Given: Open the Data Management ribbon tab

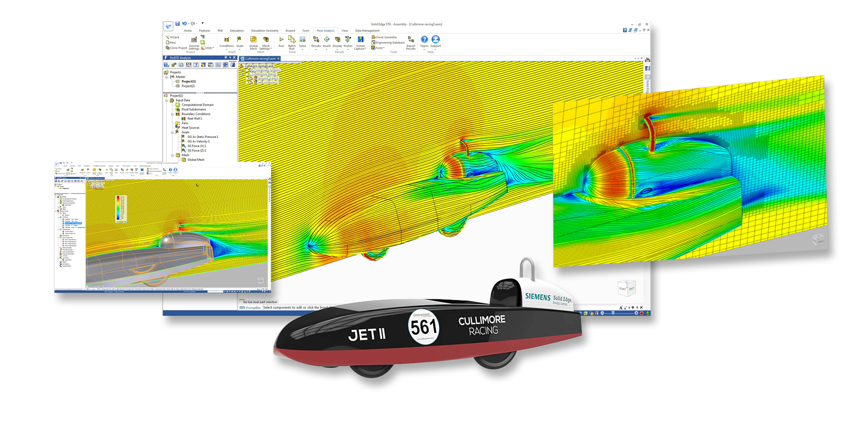Looking at the screenshot, I should (x=367, y=30).
